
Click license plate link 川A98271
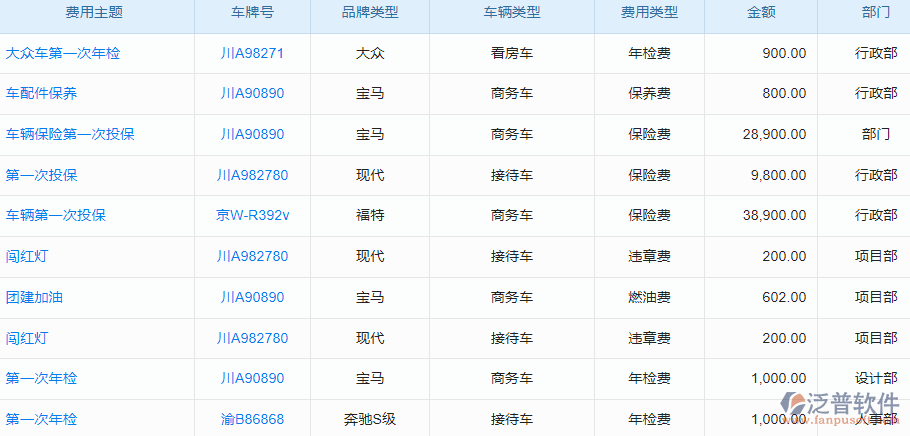click(x=252, y=53)
